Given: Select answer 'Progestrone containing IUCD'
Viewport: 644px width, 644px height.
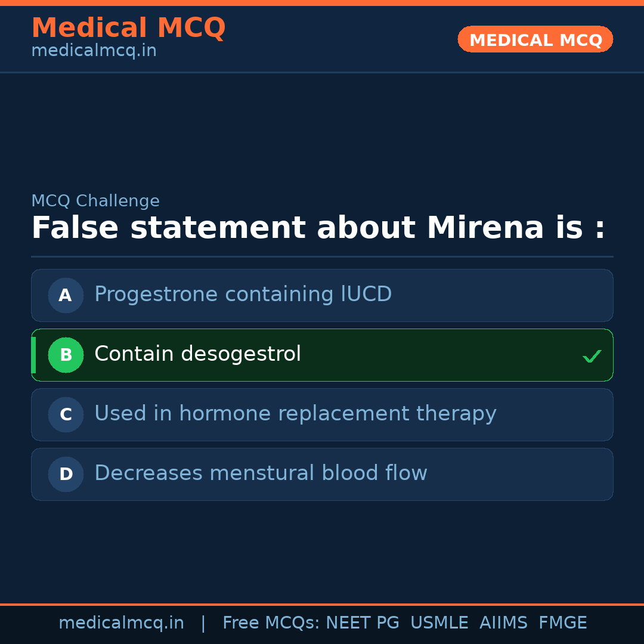Looking at the screenshot, I should [x=243, y=295].
